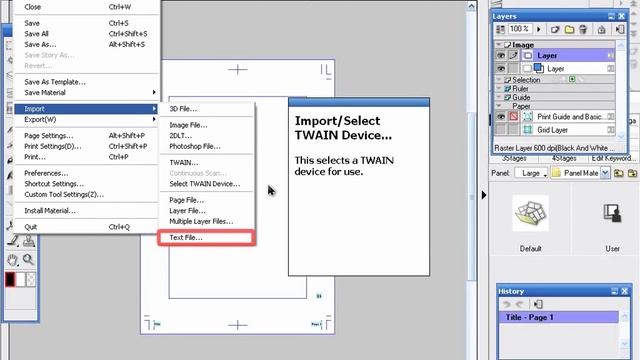The width and height of the screenshot is (640, 360).
Task: Collapse the Image layer group
Action: pyautogui.click(x=499, y=44)
